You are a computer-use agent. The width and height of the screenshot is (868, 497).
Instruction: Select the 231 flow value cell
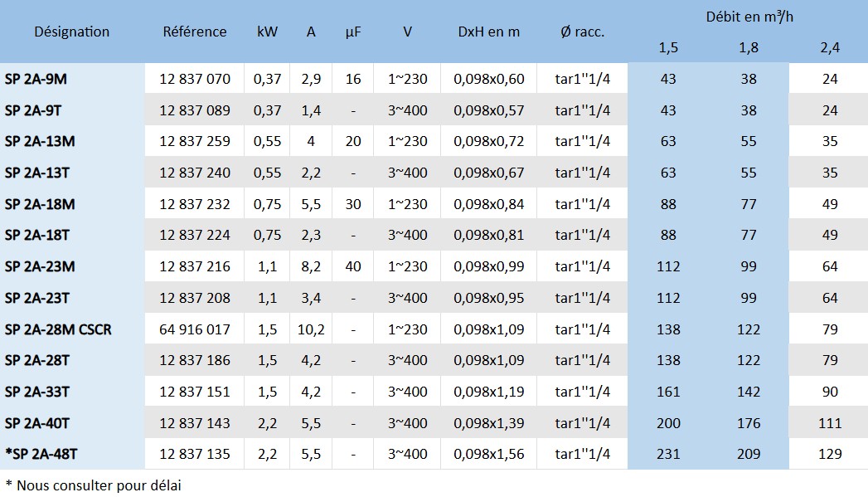668,454
